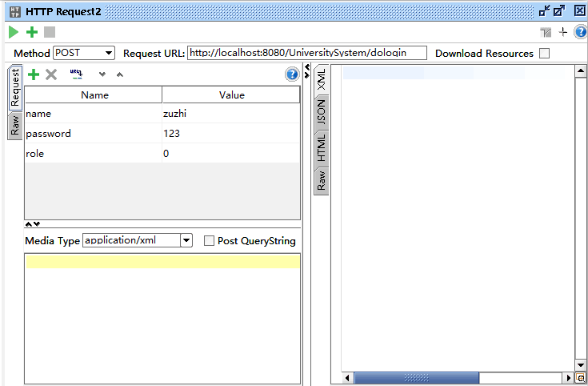Click the gray stop request button

[x=50, y=32]
